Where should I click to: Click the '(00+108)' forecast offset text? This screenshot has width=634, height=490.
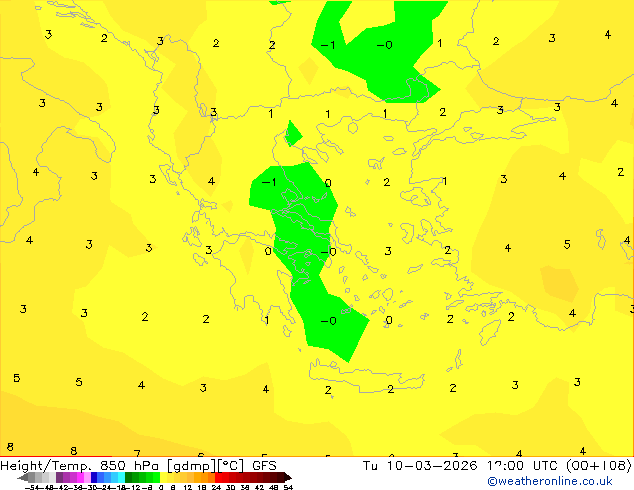[598, 465]
